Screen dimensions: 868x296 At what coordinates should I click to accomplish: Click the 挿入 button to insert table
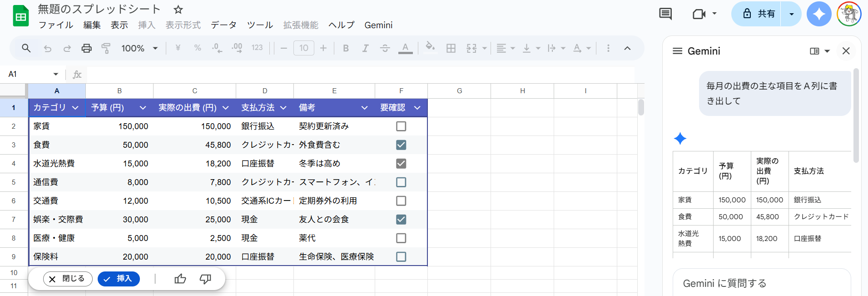[x=119, y=279]
